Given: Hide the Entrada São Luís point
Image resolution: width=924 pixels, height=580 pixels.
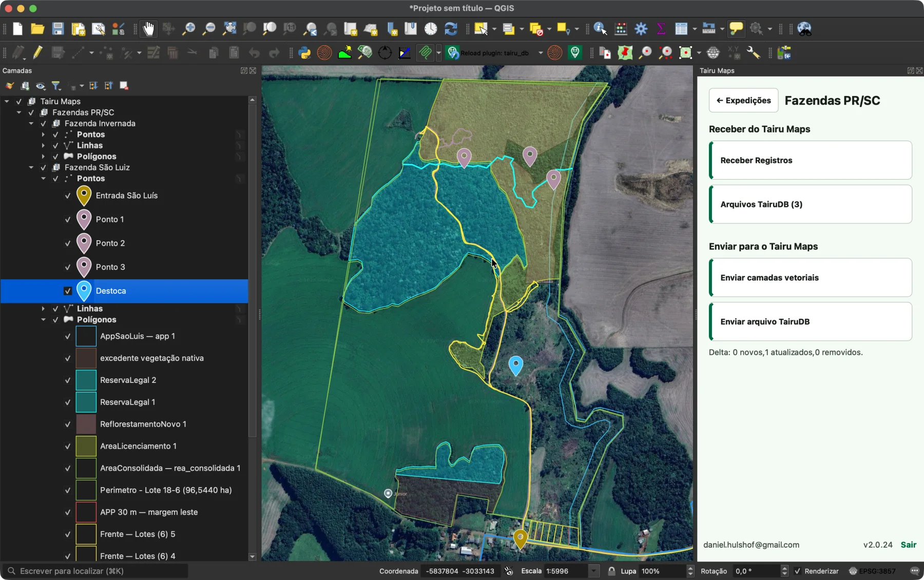Looking at the screenshot, I should (x=67, y=196).
